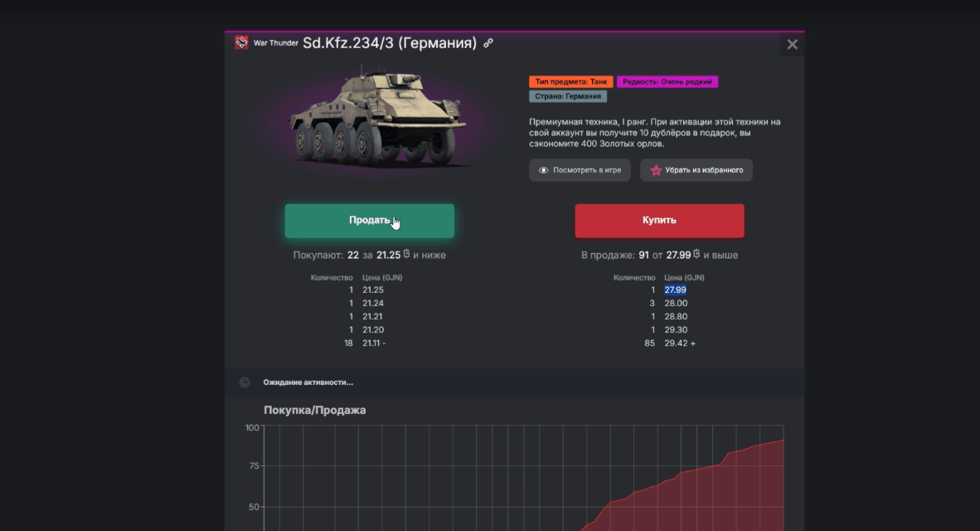Click sell order price 29.30 row
This screenshot has width=980, height=531.
[x=669, y=329]
